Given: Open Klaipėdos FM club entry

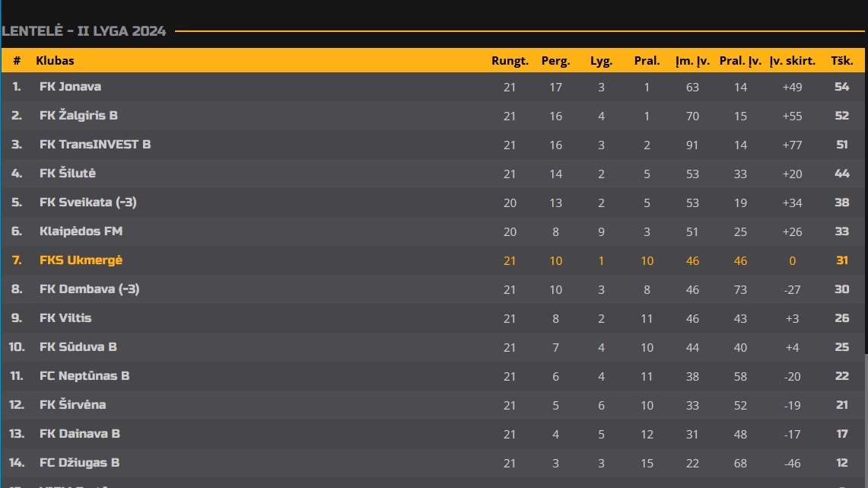Looking at the screenshot, I should (x=81, y=231).
